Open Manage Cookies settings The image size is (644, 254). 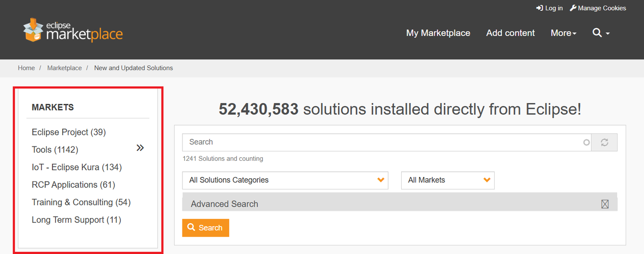tap(598, 8)
